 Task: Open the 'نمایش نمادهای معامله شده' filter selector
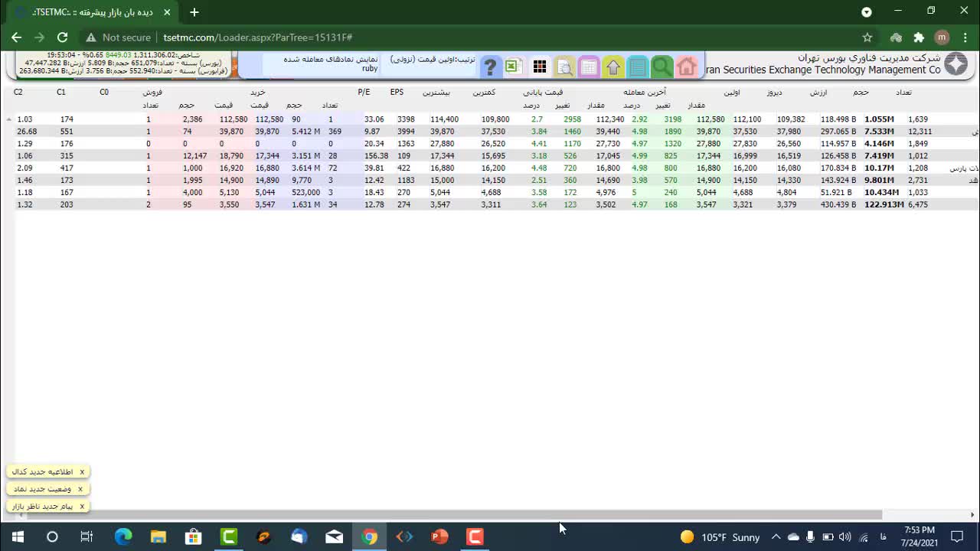pos(331,64)
